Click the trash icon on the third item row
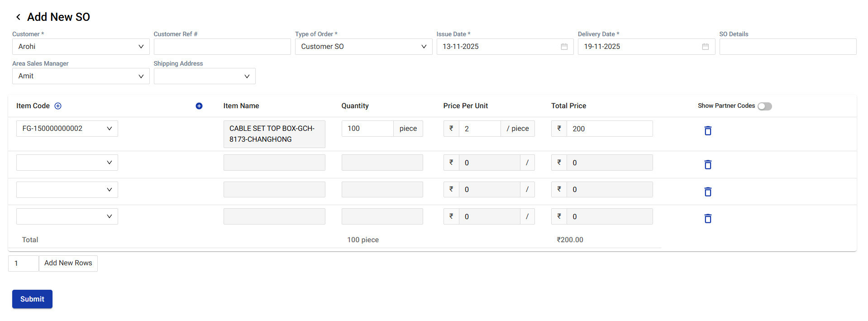The height and width of the screenshot is (321, 868). [708, 192]
